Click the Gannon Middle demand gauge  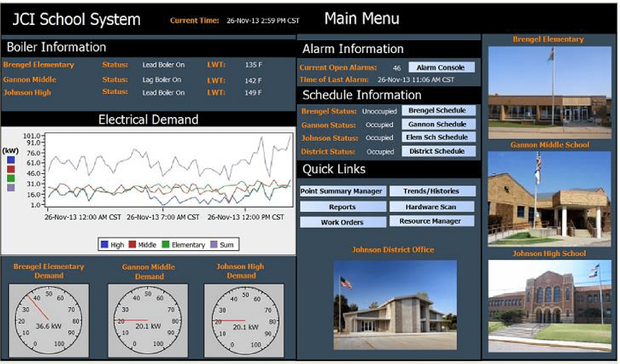point(148,320)
